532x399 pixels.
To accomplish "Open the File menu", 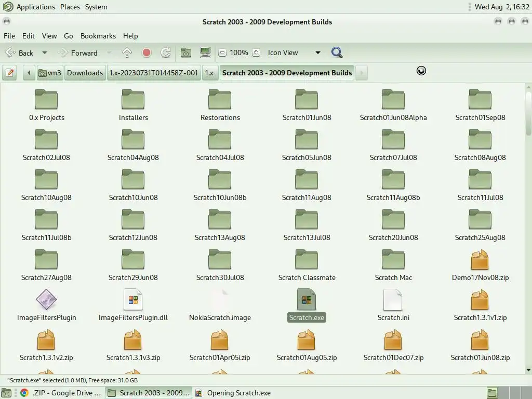I will click(x=9, y=36).
